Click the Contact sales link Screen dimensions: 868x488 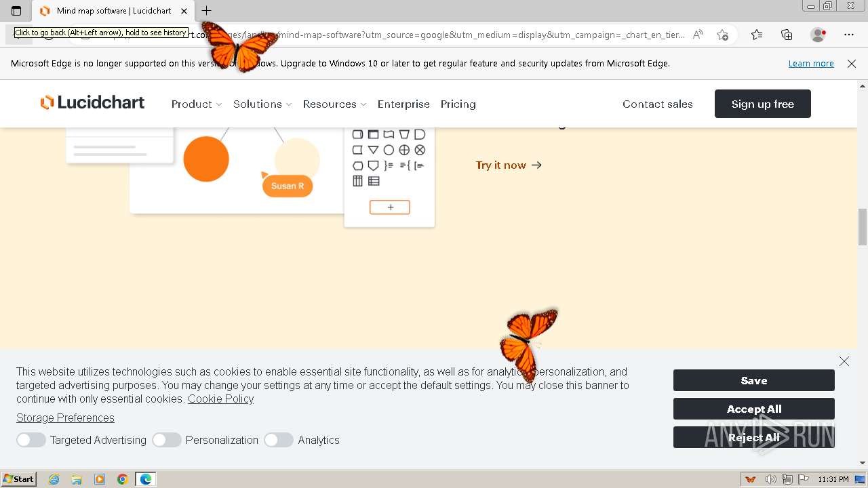click(x=658, y=104)
